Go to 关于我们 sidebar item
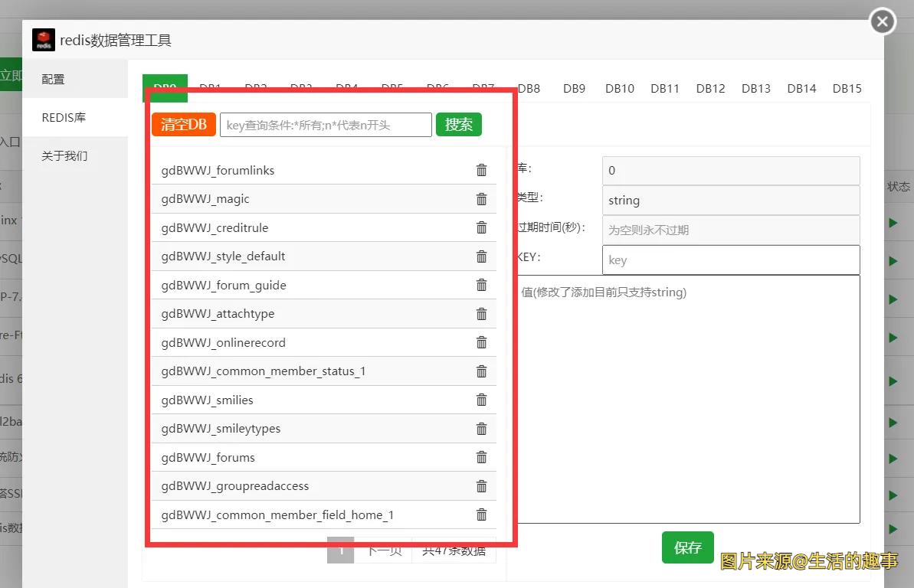 coord(64,155)
